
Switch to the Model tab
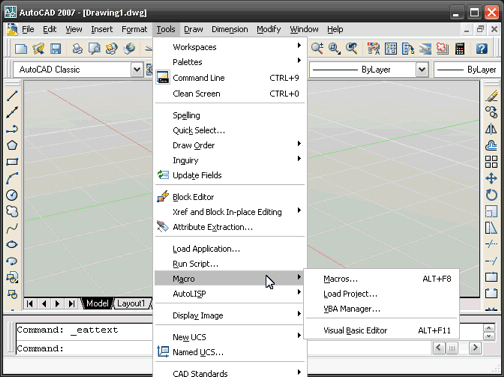pos(97,303)
